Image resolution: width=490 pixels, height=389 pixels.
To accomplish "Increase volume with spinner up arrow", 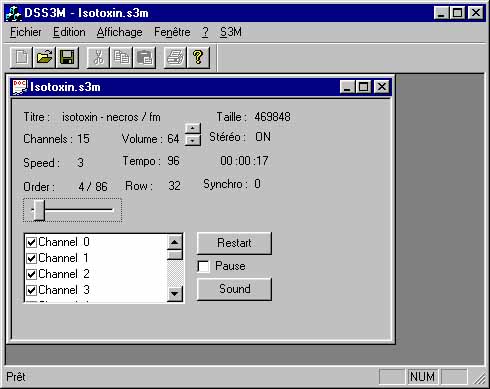I will (193, 128).
